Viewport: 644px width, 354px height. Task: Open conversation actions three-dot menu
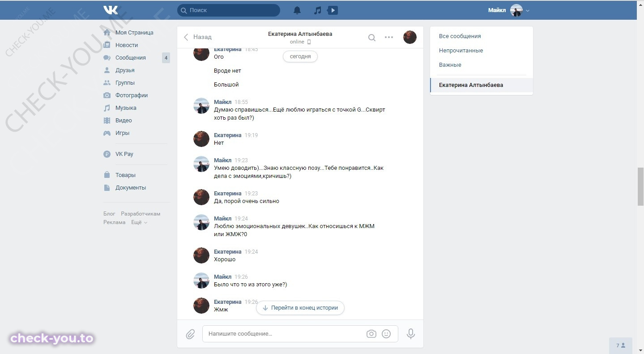point(389,37)
